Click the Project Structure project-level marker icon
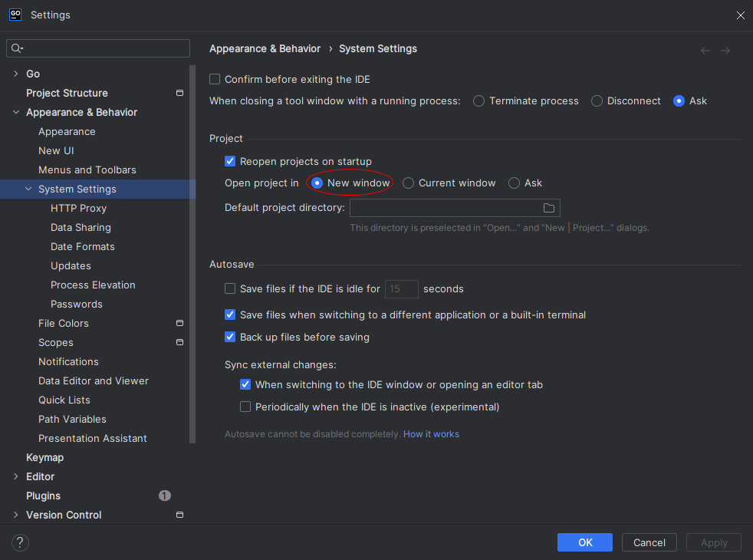Viewport: 753px width, 560px height. click(179, 93)
